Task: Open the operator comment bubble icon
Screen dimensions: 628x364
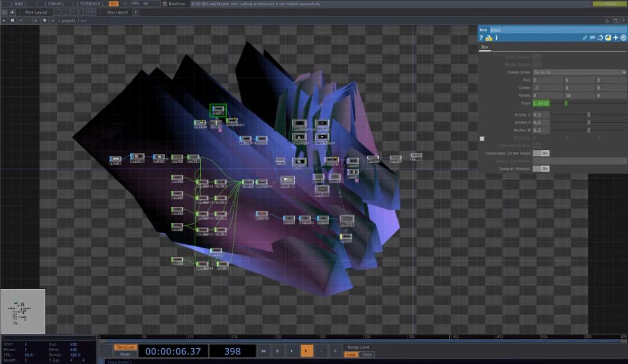Action: pyautogui.click(x=593, y=38)
